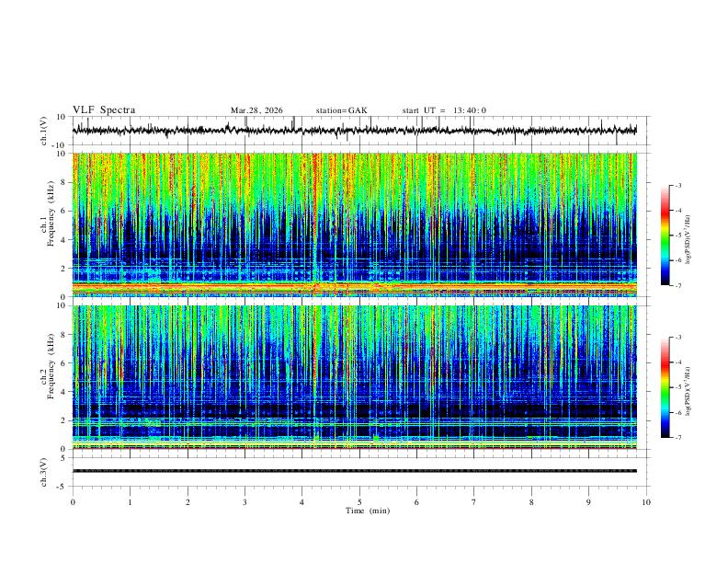The height and width of the screenshot is (563, 728).
Task: Click time axis tick label "2"
Action: pyautogui.click(x=188, y=502)
